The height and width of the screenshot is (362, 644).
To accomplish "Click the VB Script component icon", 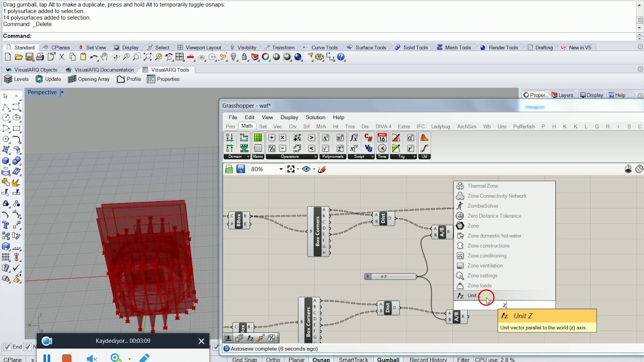I will coord(368,148).
